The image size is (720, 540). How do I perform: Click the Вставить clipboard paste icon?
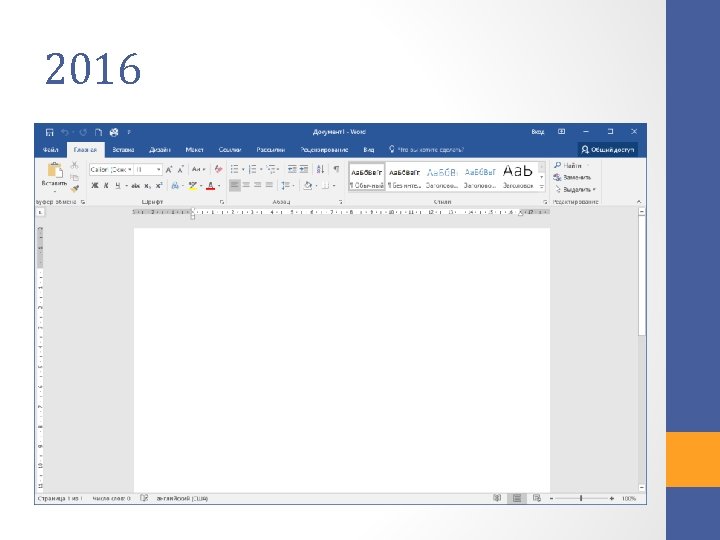coord(55,170)
